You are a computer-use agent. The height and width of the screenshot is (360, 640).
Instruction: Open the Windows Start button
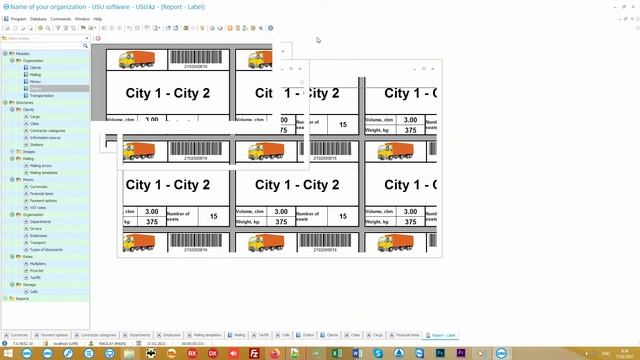[8, 353]
